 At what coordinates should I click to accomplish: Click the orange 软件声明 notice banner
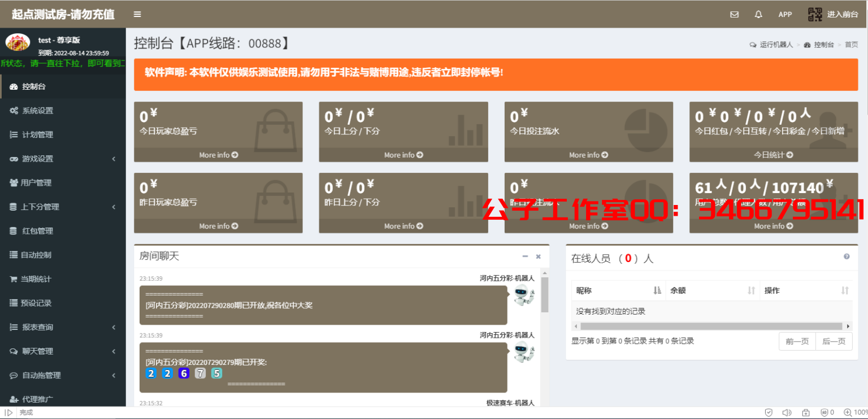click(x=496, y=75)
